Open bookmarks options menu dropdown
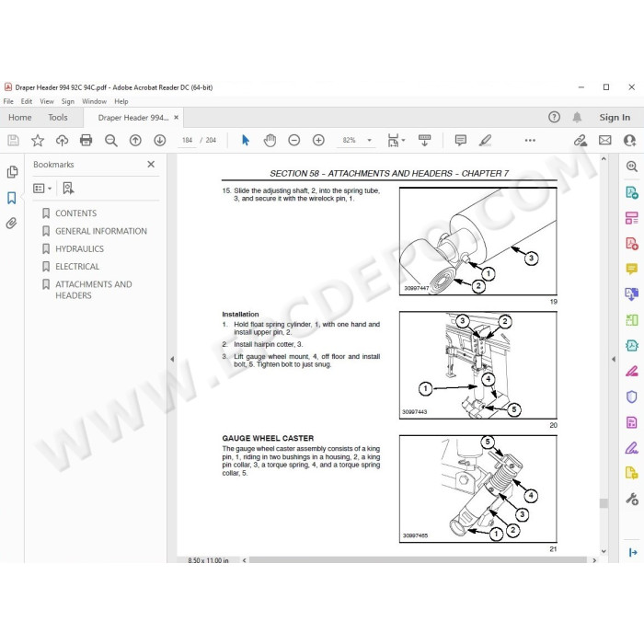 pyautogui.click(x=42, y=188)
